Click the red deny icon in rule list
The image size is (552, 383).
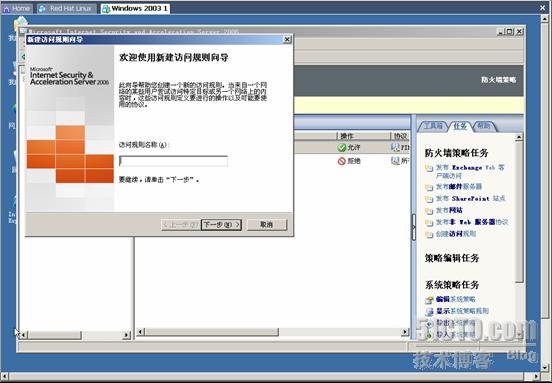point(341,161)
